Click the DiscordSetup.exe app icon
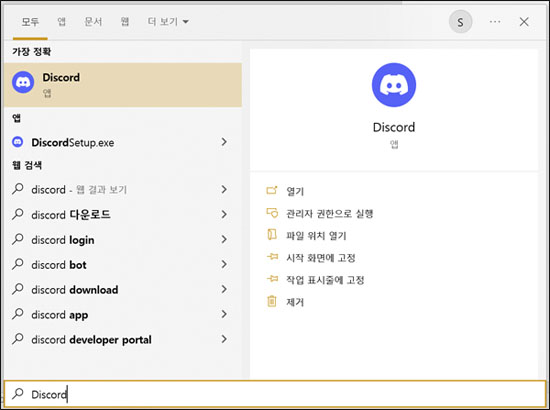The image size is (550, 410). 18,142
